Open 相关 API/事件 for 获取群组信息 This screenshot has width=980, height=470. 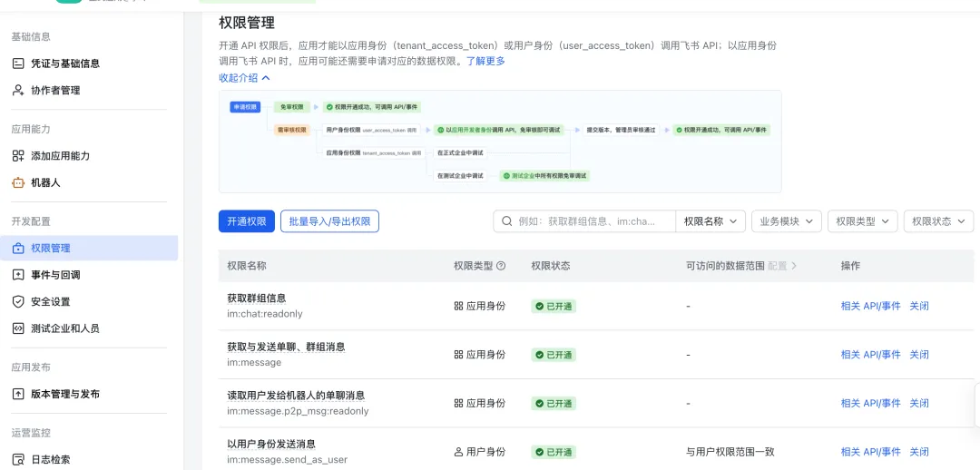(870, 307)
